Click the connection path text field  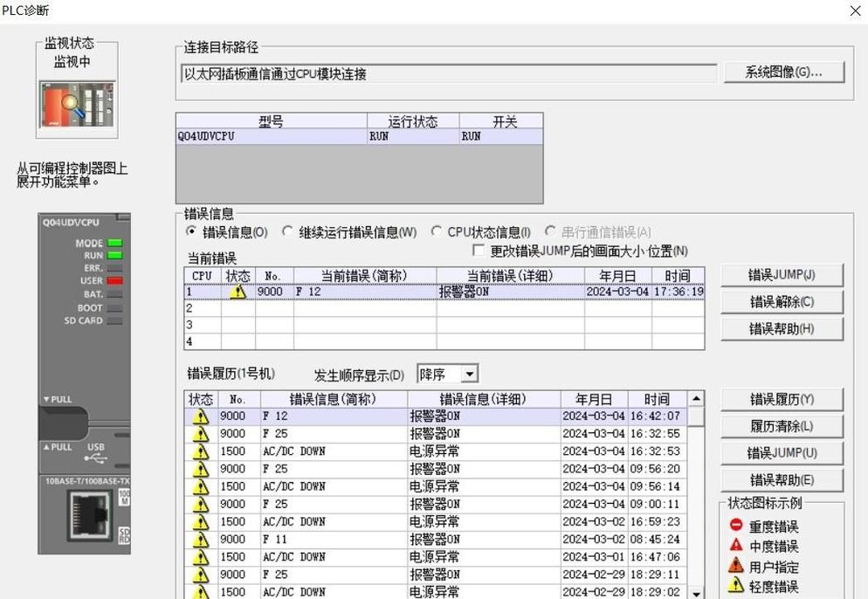pyautogui.click(x=448, y=73)
